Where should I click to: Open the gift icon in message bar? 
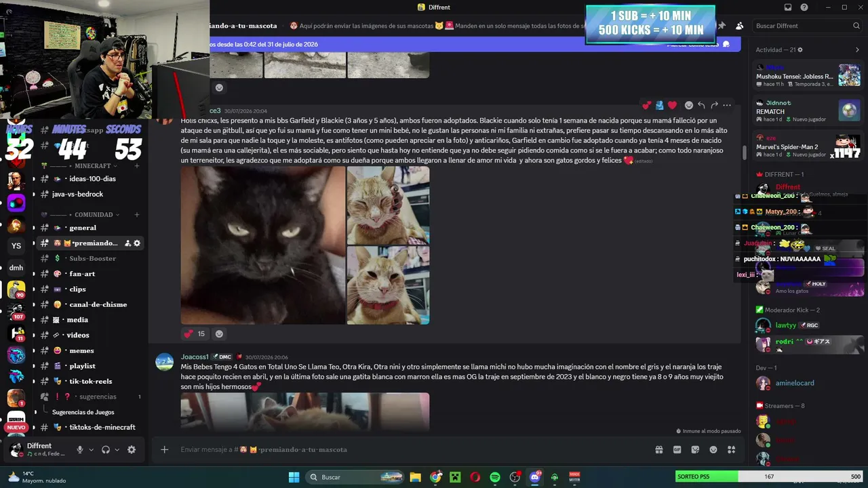tap(658, 449)
